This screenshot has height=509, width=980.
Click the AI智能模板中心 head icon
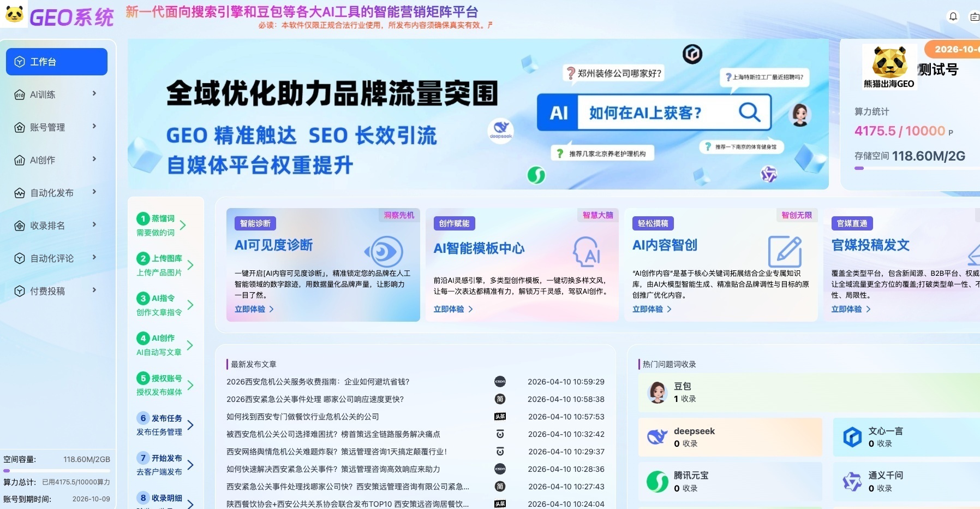click(x=587, y=252)
